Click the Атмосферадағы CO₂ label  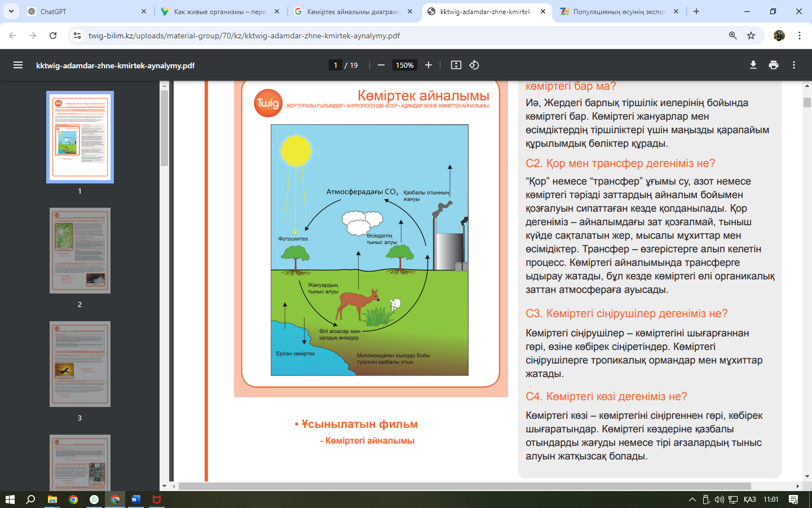(362, 192)
